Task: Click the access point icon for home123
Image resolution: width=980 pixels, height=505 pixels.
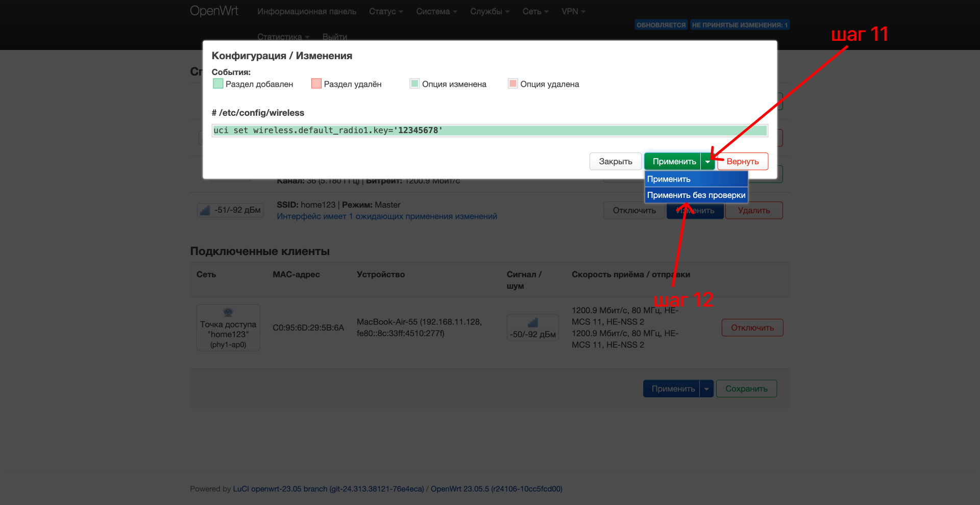Action: (228, 312)
